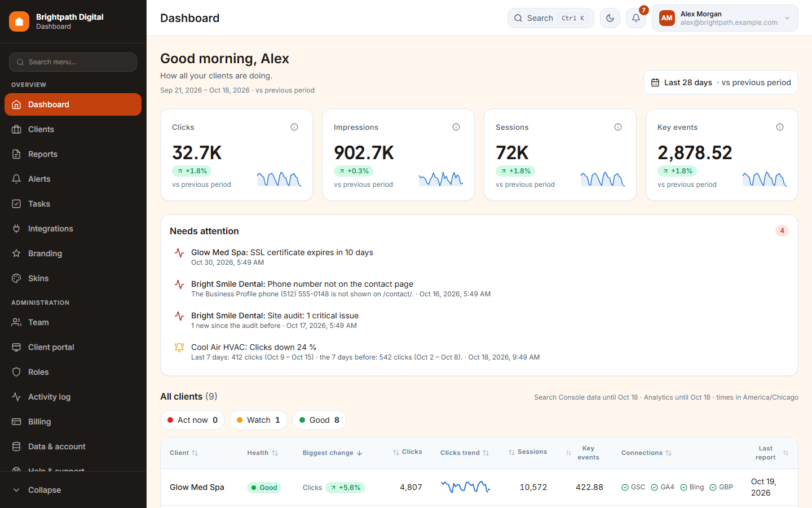This screenshot has height=508, width=812.
Task: Sort table by Clicks trend column
Action: [465, 453]
